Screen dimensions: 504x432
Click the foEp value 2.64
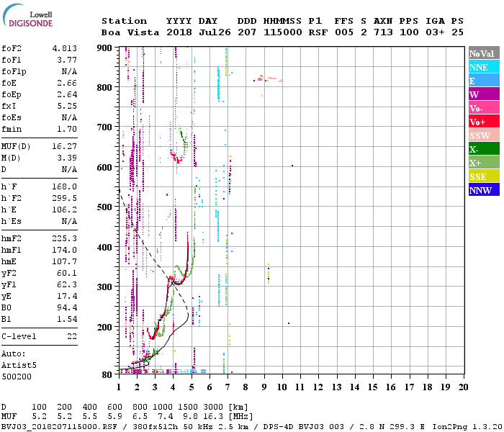[x=67, y=94]
